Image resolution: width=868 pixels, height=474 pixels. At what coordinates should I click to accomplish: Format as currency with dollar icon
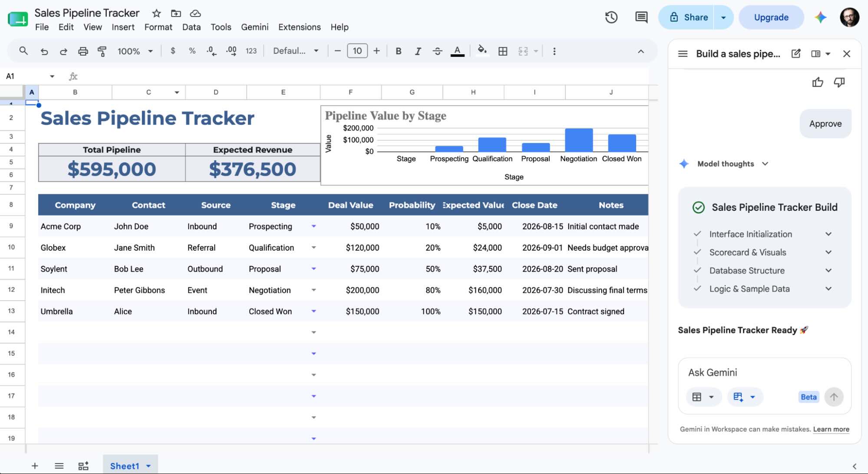coord(173,51)
